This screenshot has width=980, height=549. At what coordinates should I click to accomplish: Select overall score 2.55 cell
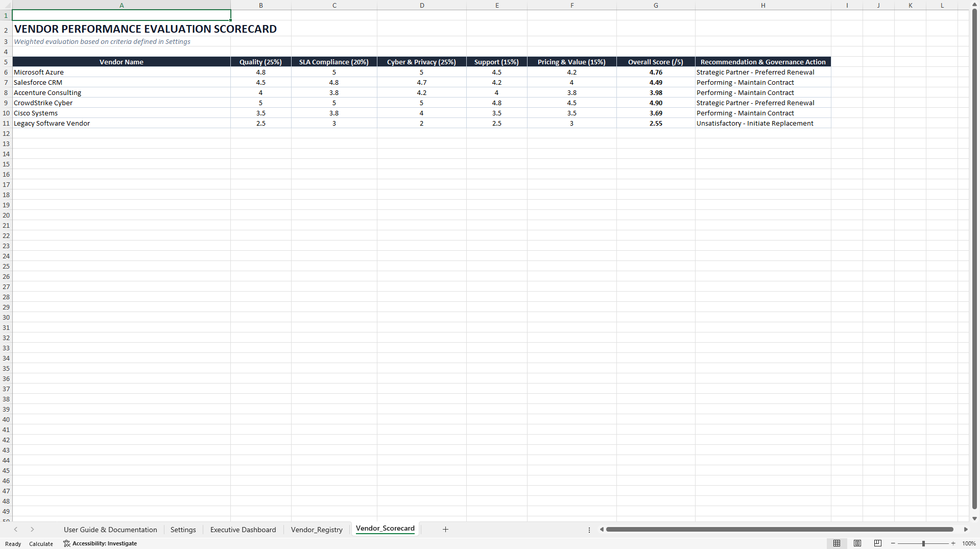click(656, 123)
